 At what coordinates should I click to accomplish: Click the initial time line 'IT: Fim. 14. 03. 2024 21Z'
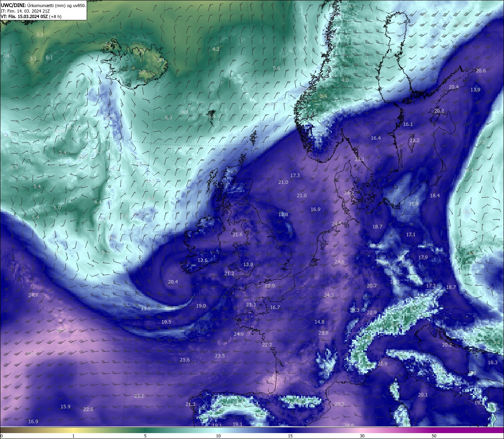click(x=25, y=11)
